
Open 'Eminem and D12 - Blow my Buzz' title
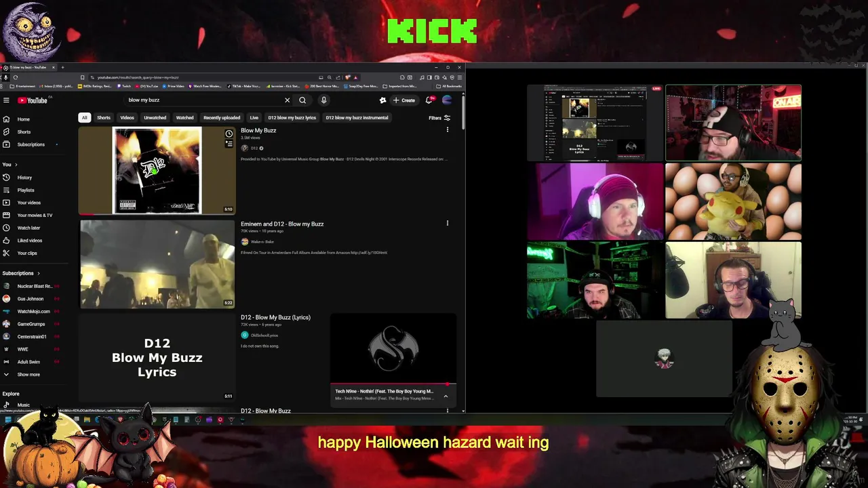tap(282, 224)
